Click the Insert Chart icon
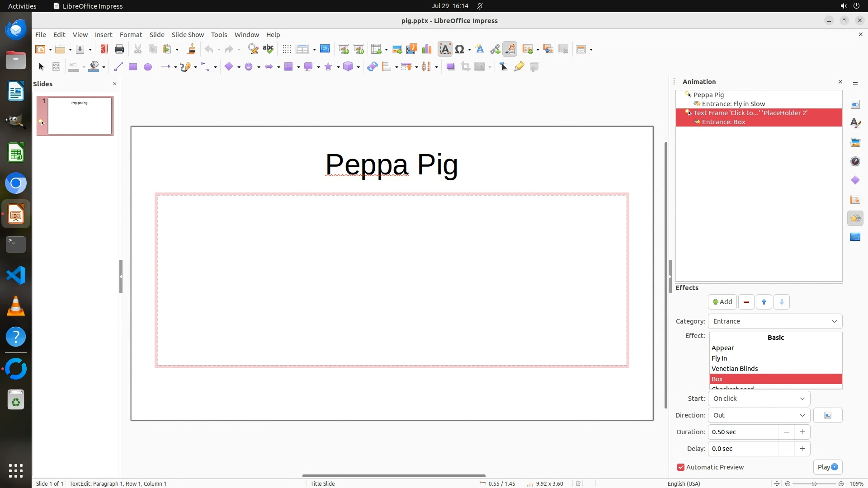This screenshot has width=868, height=488. (x=426, y=49)
